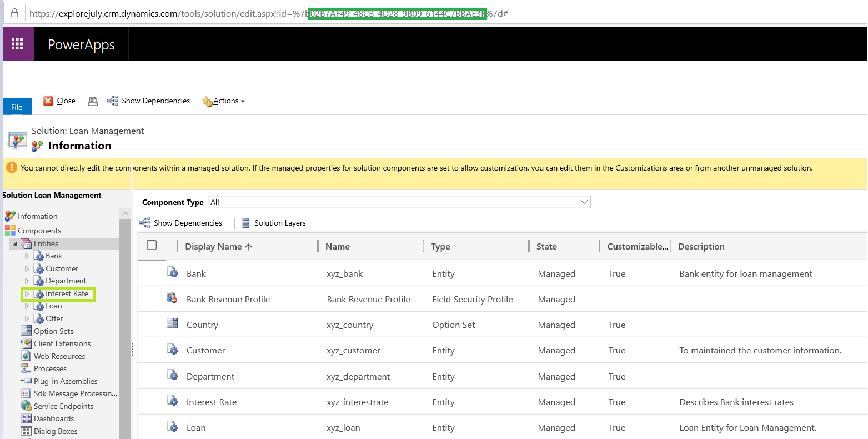This screenshot has width=868, height=439.
Task: Expand the Bank entity tree node
Action: [x=26, y=256]
